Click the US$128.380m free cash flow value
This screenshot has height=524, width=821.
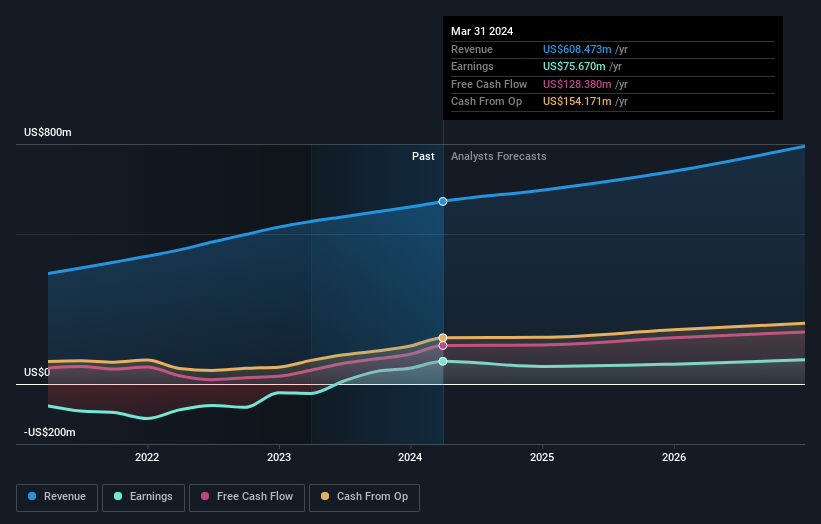coord(577,84)
